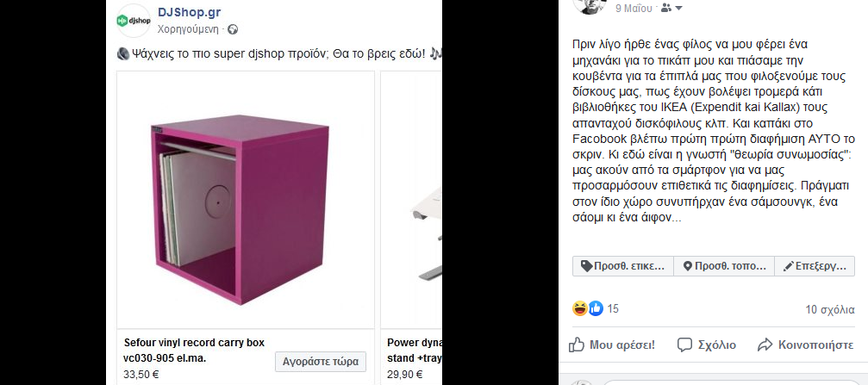
Task: Click the globe audience icon under DJShop.gr
Action: 233,29
